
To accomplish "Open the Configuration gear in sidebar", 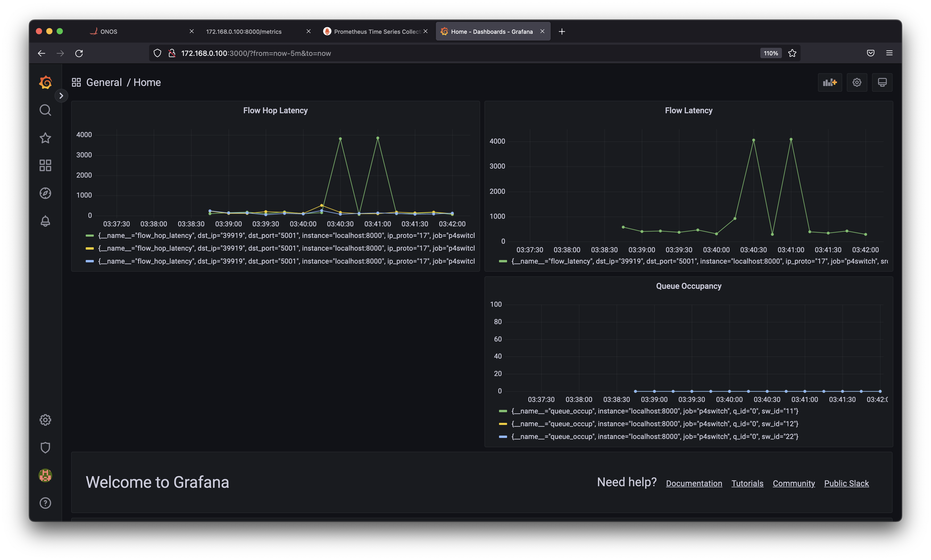I will tap(45, 420).
